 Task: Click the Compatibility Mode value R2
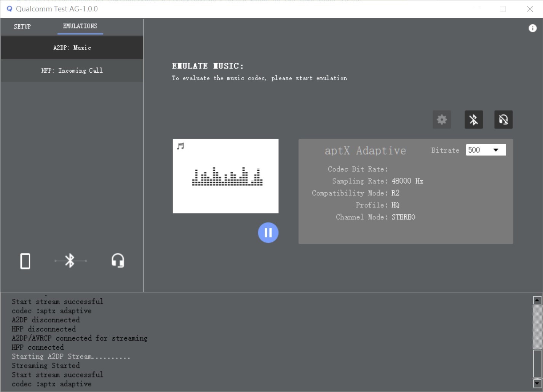coord(396,193)
